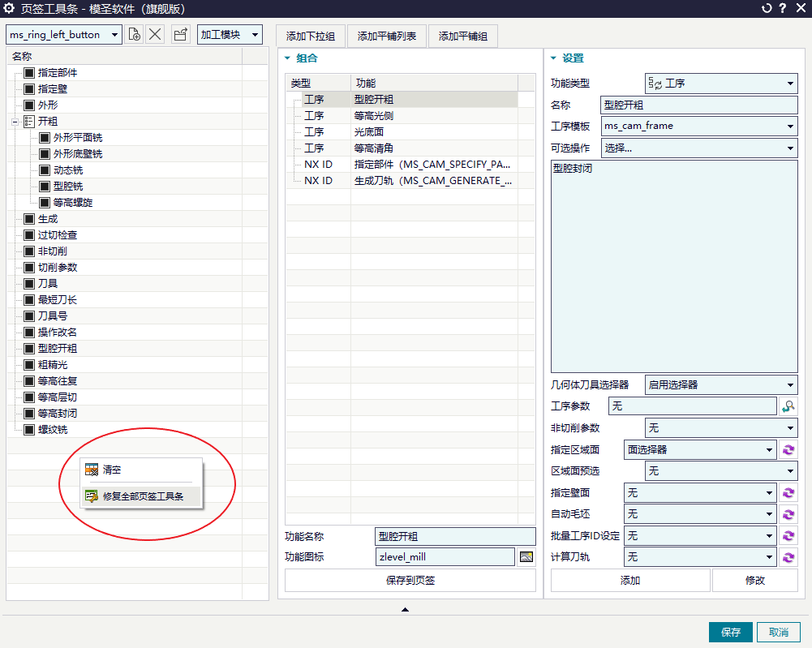Click the new tab page icon
This screenshot has width=812, height=648.
click(x=135, y=35)
